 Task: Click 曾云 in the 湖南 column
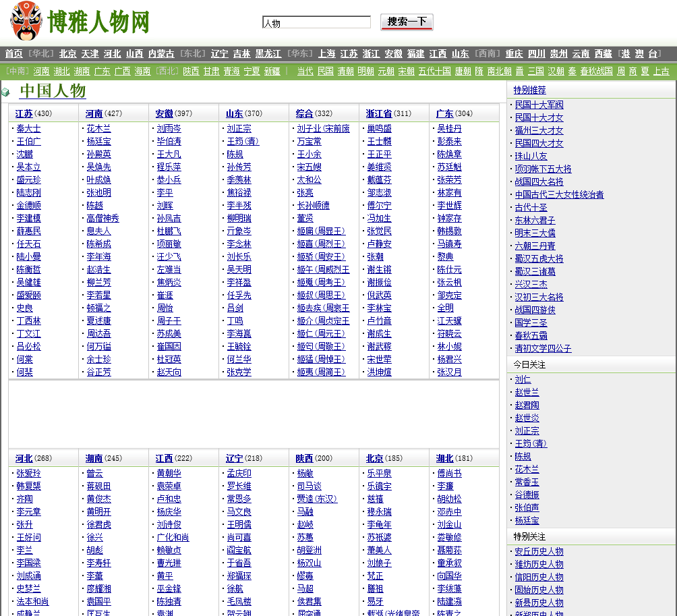[94, 474]
